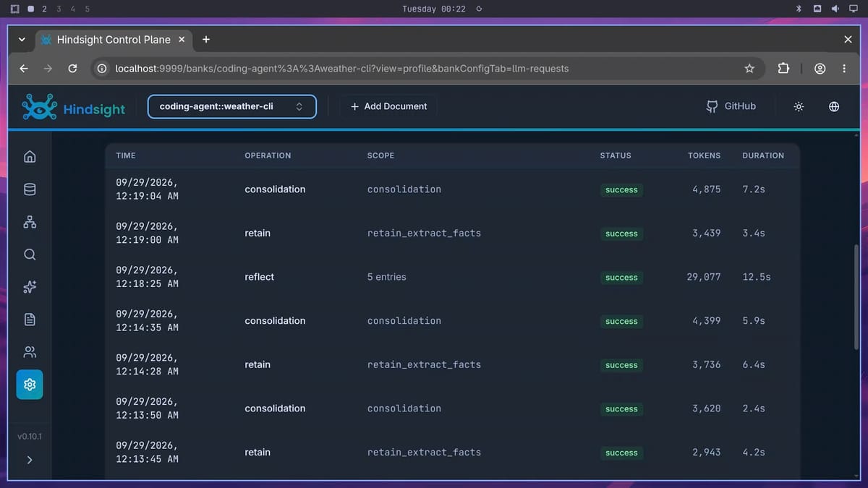
Task: Open the Home sidebar icon
Action: [x=30, y=157]
